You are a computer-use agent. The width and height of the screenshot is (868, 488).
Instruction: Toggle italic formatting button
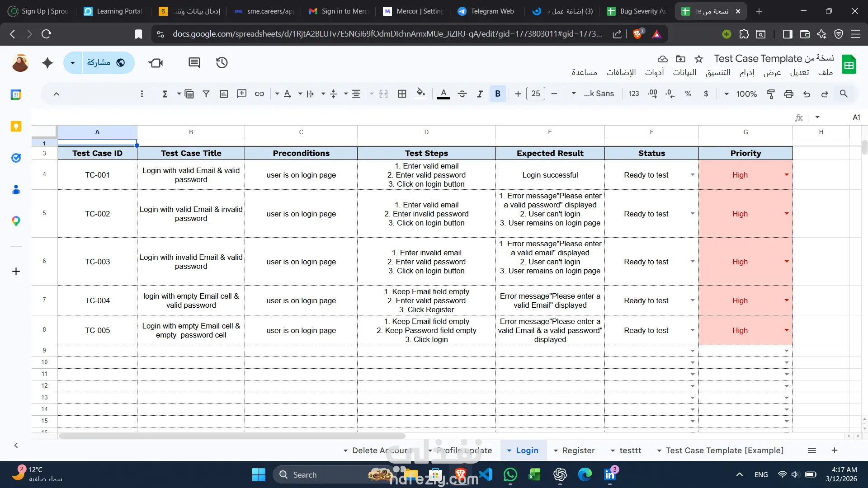click(x=480, y=94)
